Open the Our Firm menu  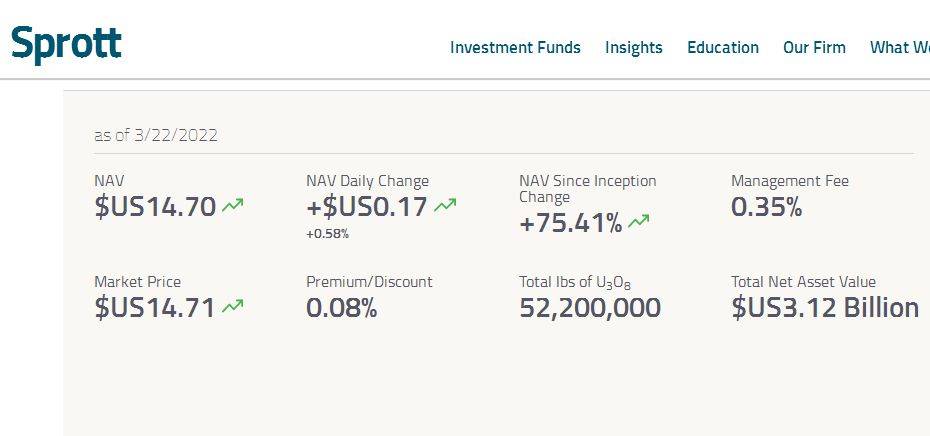814,47
